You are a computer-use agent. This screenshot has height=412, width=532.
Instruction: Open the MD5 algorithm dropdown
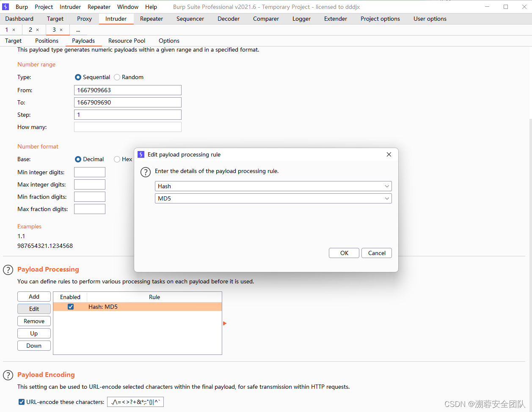273,198
